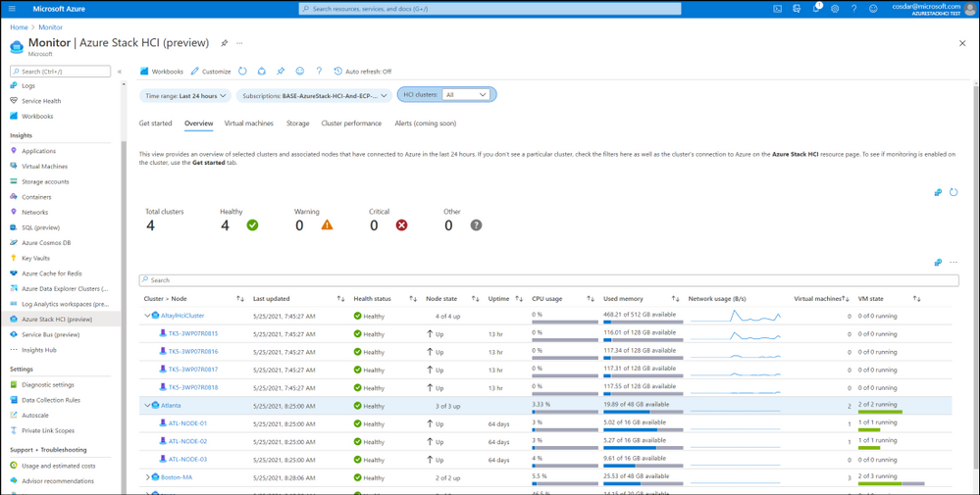Switch to the Cluster performance tab
This screenshot has width=980, height=495.
(351, 124)
